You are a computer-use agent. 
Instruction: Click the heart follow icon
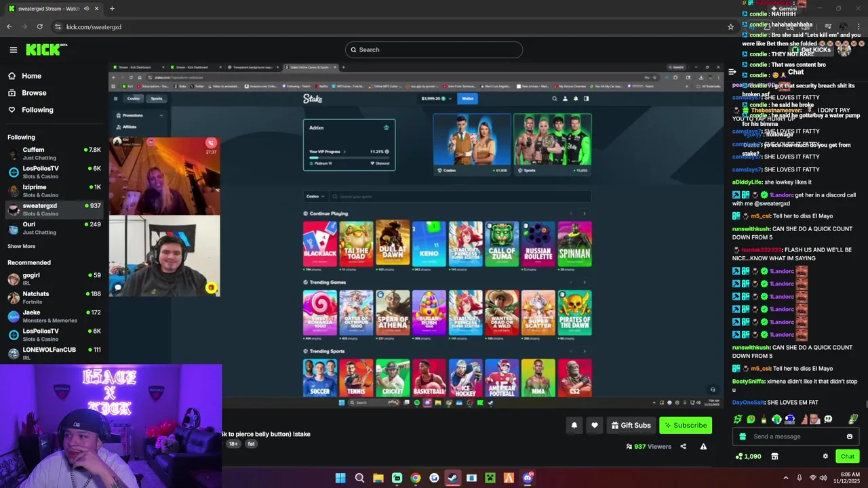tap(595, 425)
